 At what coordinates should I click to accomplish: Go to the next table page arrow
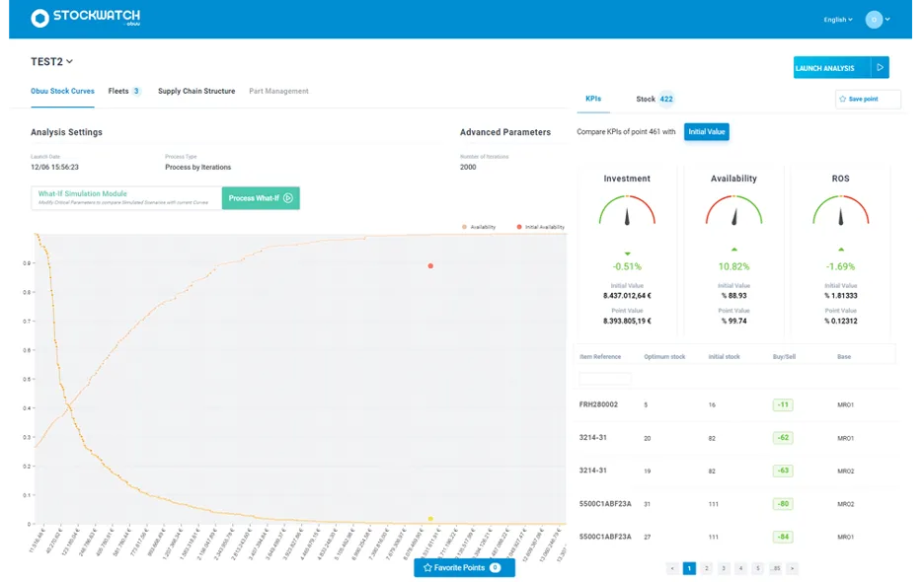[793, 568]
